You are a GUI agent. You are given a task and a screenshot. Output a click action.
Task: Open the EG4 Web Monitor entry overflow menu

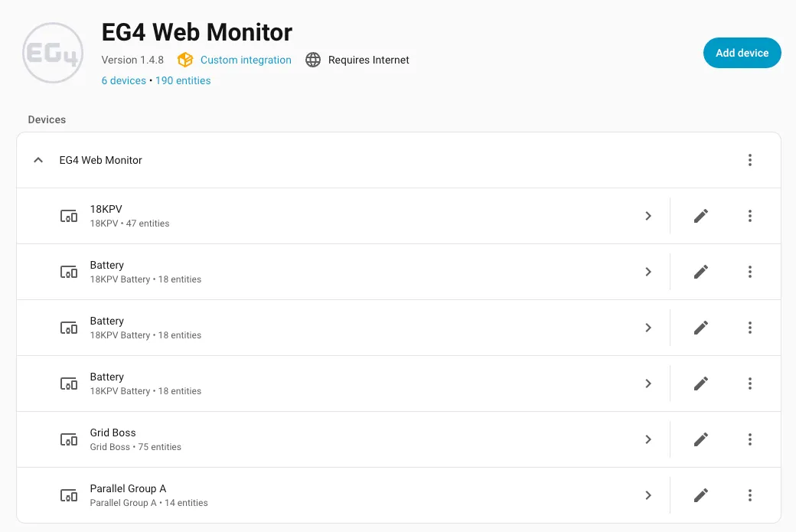[x=750, y=160]
